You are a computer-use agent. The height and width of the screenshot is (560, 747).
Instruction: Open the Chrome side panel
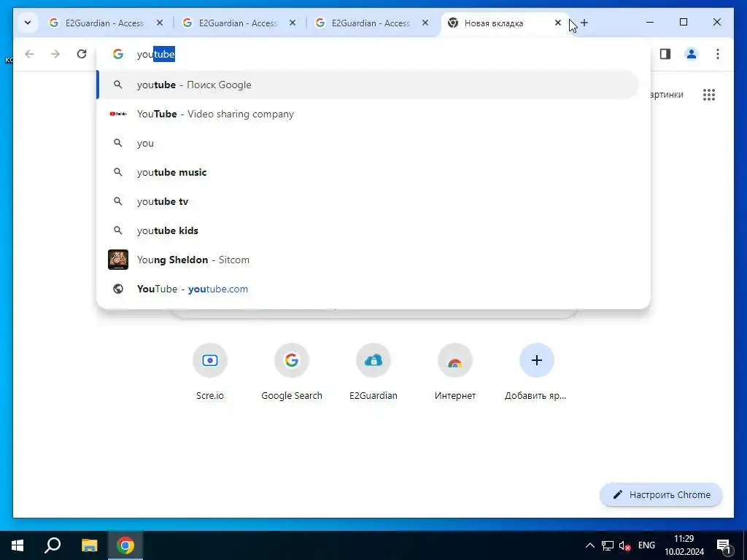[665, 54]
